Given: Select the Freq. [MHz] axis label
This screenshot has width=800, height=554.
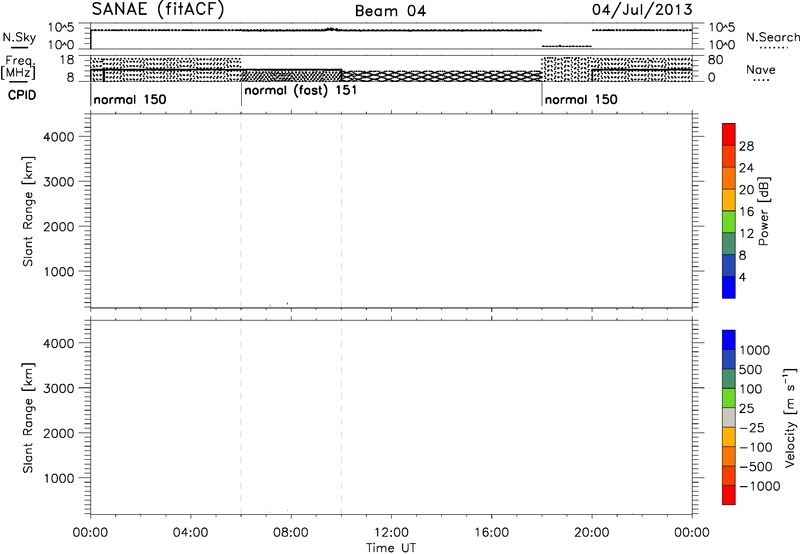Looking at the screenshot, I should [19, 67].
